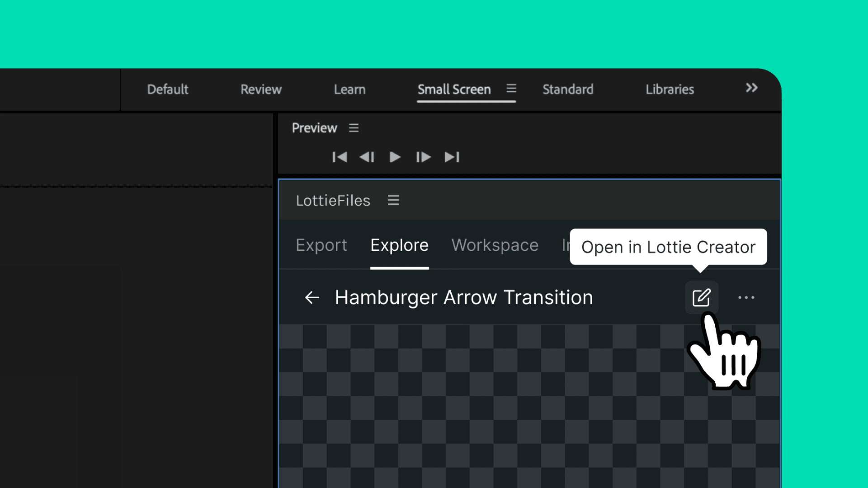Screen dimensions: 868x488
Task: Open the three-dot more options menu
Action: (x=746, y=298)
